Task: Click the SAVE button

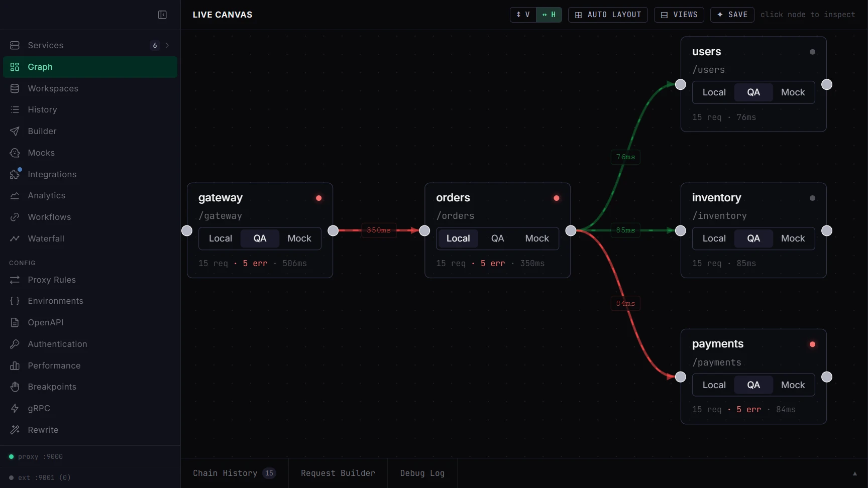Action: [732, 15]
